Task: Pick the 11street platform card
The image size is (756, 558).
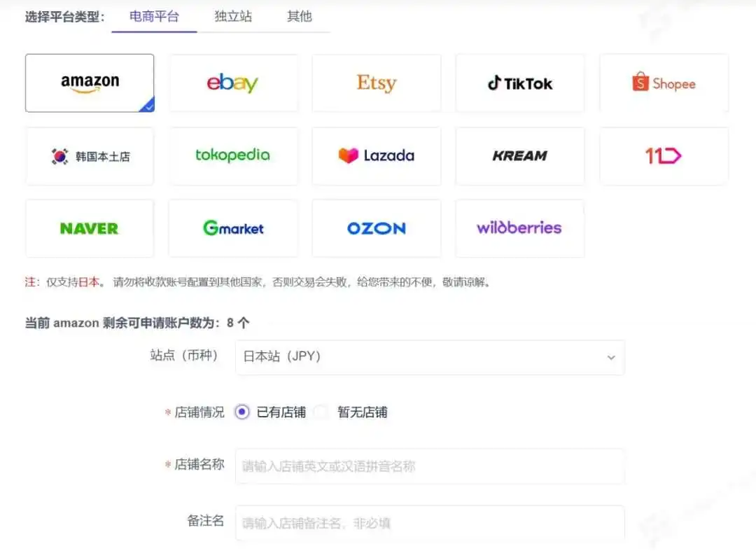Action: coord(664,155)
